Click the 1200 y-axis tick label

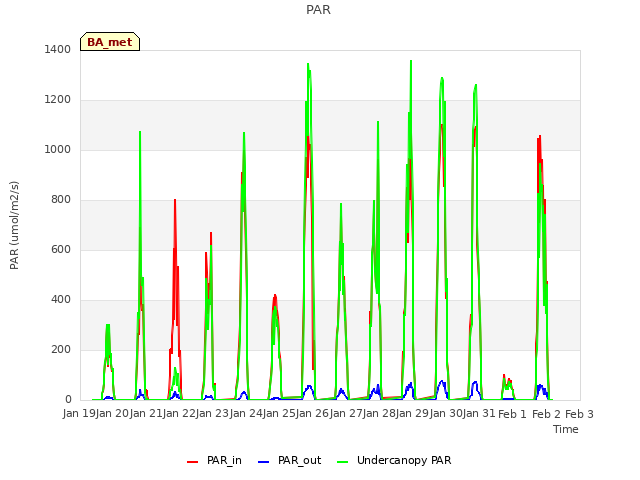pos(58,100)
